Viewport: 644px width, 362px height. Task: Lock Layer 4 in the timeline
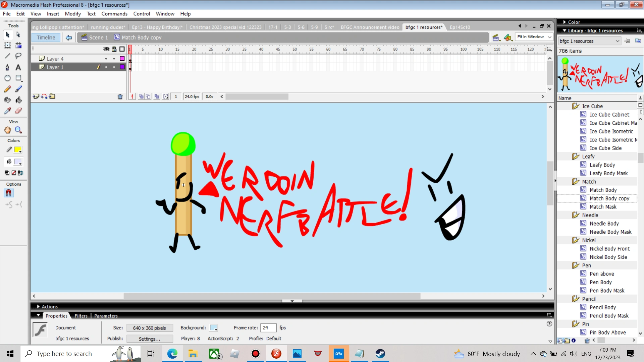114,58
